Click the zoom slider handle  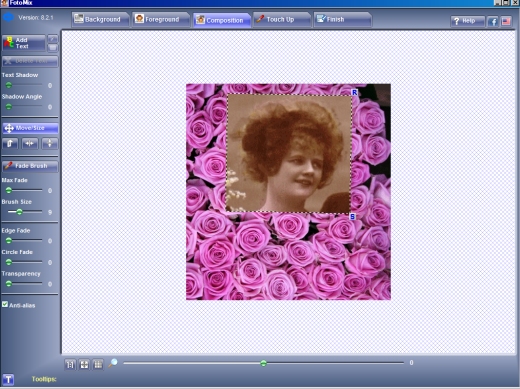coord(263,363)
